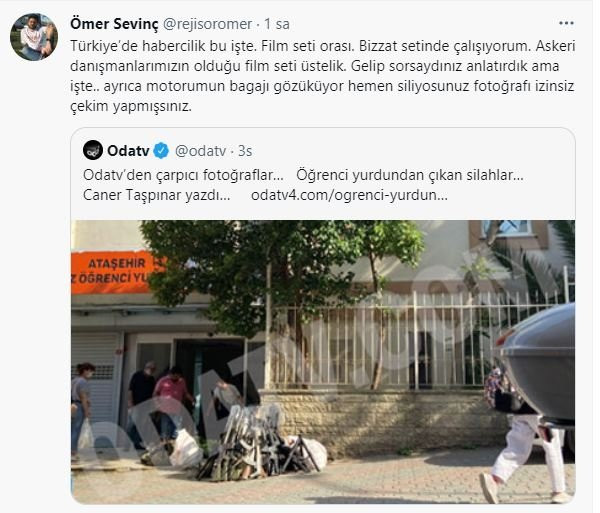
Task: Click the '3s' quoted tweet timestamp
Action: point(245,151)
